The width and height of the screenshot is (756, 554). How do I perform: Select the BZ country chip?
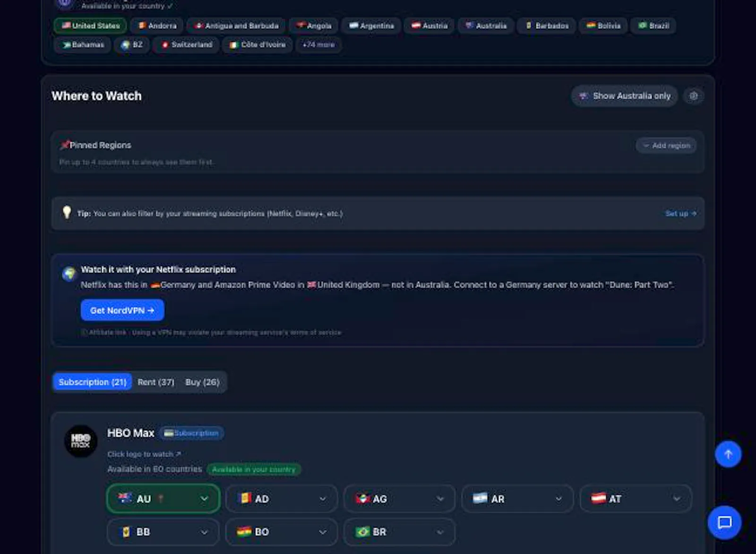tap(132, 45)
